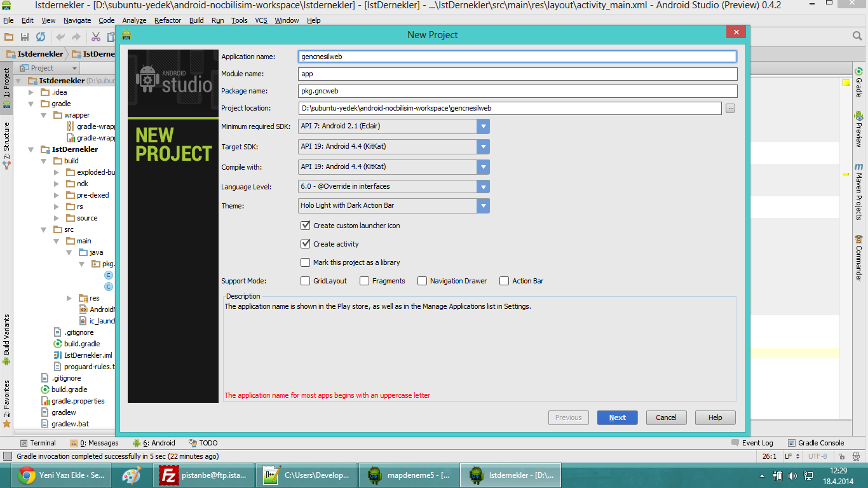The width and height of the screenshot is (868, 488).
Task: Click the Cancel button
Action: [666, 417]
